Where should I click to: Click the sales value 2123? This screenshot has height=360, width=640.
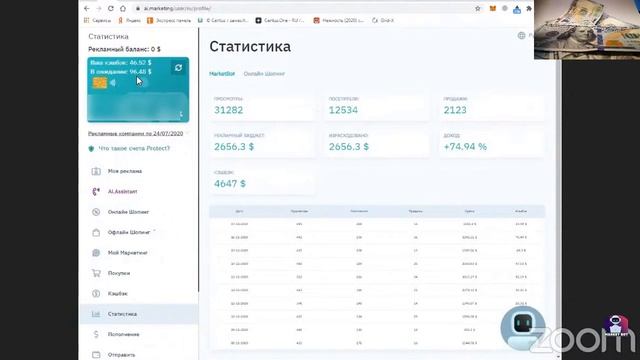[x=455, y=110]
